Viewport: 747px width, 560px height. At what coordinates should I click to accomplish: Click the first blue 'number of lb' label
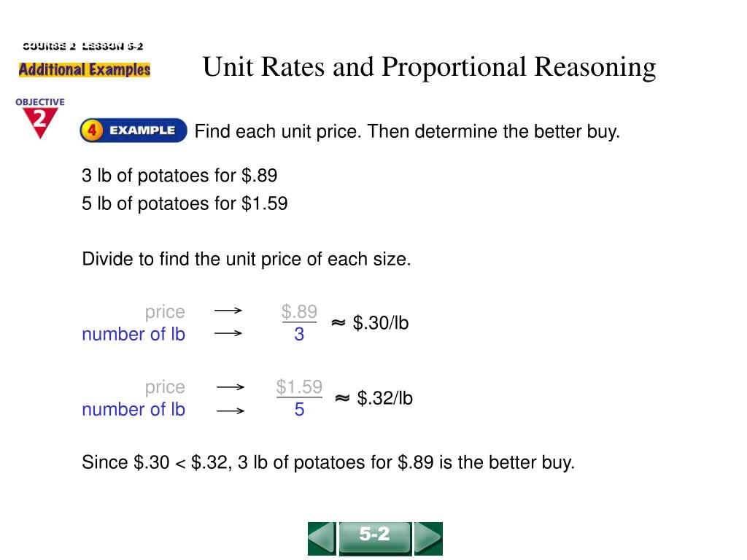(x=133, y=334)
